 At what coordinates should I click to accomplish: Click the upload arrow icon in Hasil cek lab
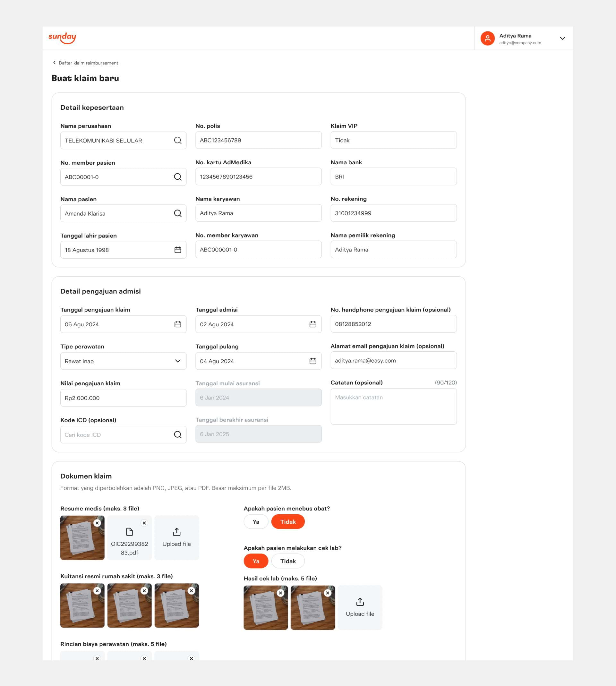pyautogui.click(x=360, y=602)
